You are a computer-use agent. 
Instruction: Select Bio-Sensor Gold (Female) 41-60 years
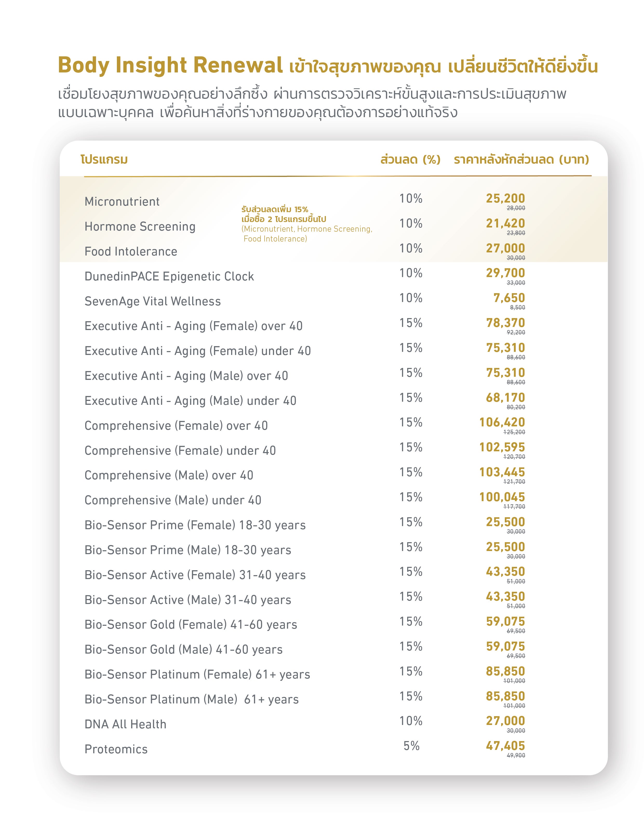(x=191, y=625)
